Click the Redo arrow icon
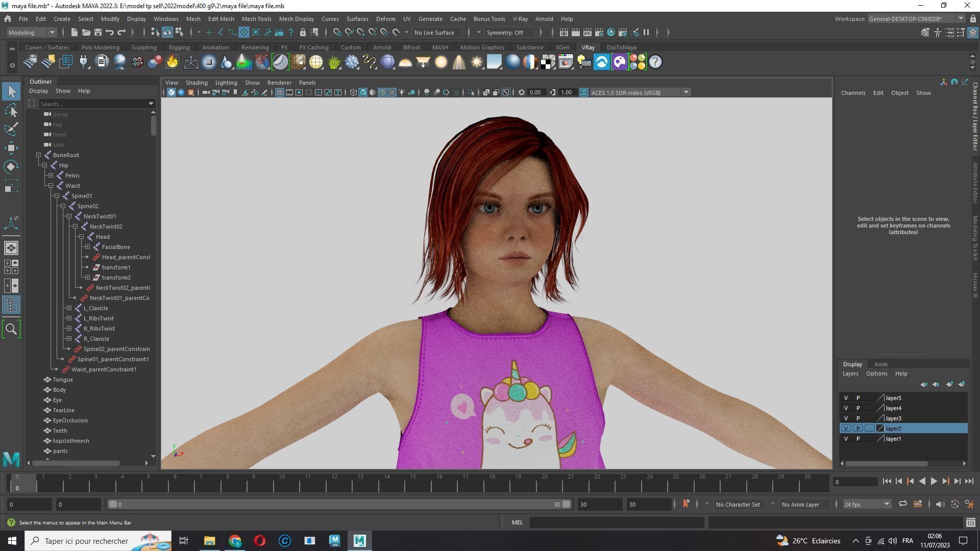Screen dimensions: 980x551 [x=121, y=32]
